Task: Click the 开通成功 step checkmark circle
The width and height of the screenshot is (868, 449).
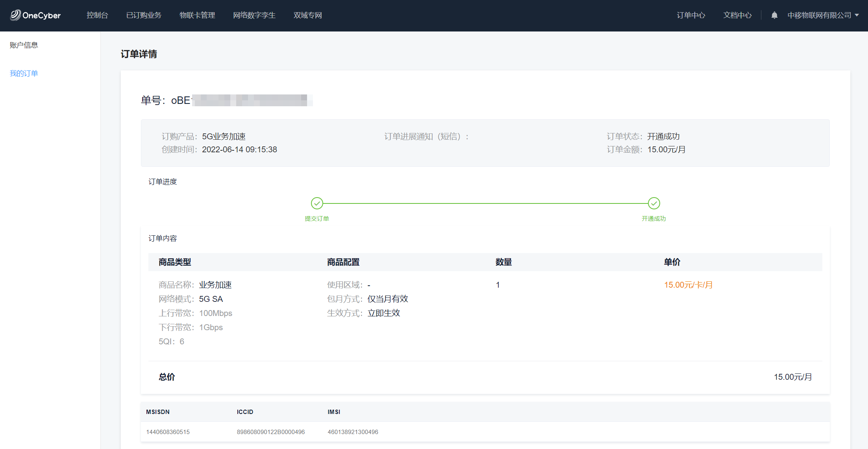Action: [654, 203]
